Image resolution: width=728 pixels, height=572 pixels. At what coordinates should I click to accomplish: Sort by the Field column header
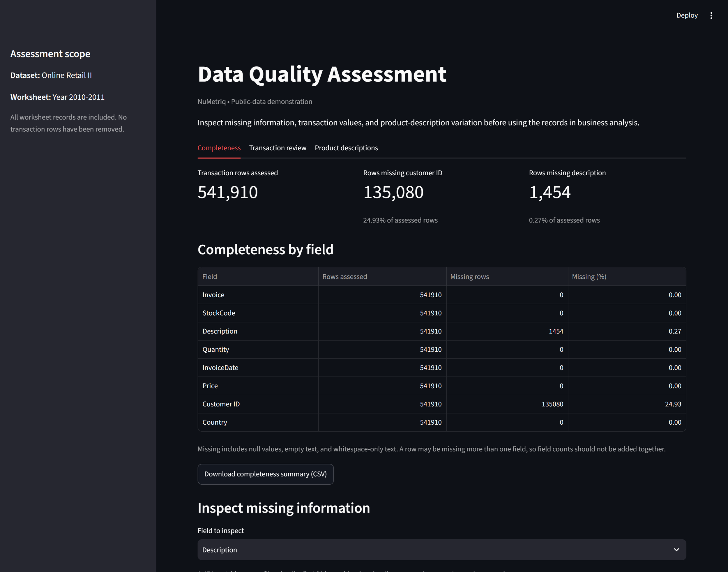(258, 276)
